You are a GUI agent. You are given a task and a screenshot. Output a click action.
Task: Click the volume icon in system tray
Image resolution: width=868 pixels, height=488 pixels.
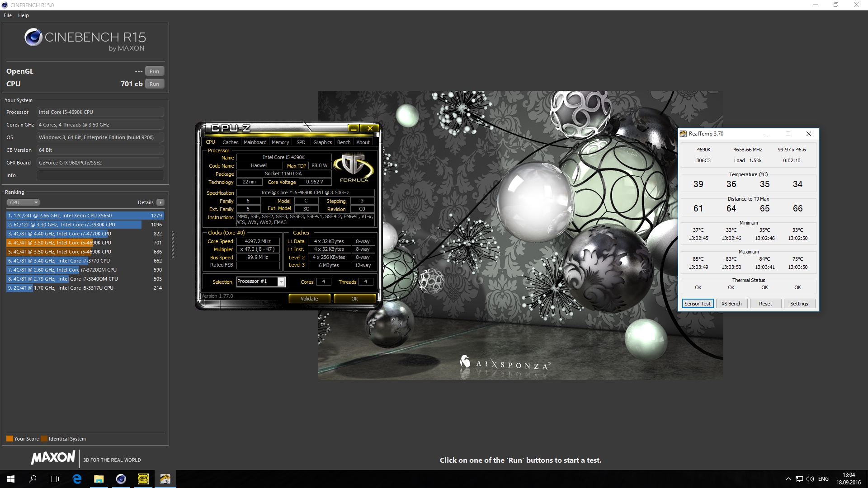tap(810, 479)
